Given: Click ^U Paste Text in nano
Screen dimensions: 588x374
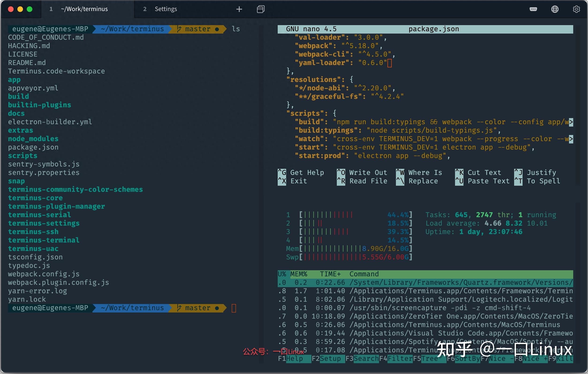Looking at the screenshot, I should [482, 181].
